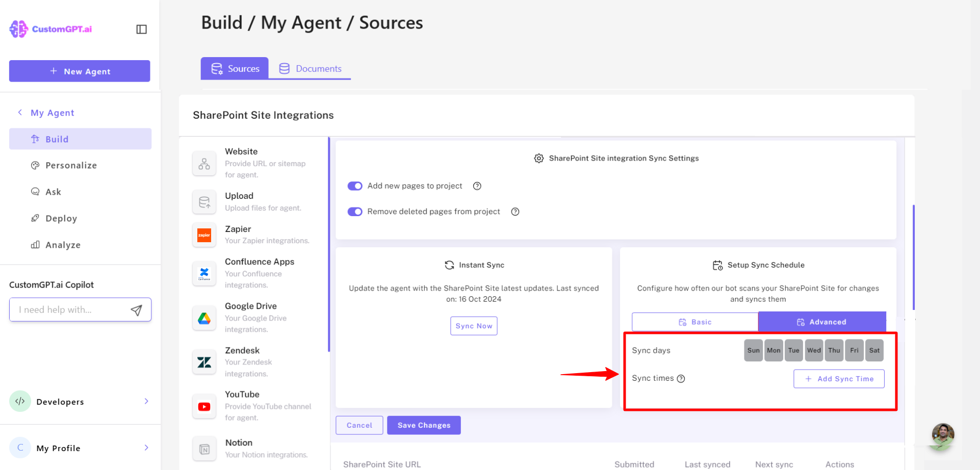Create a New Agent
The width and height of the screenshot is (980, 470).
[80, 71]
